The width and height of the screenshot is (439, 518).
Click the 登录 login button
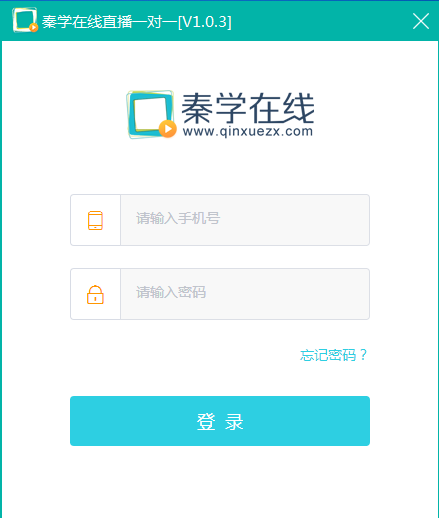click(x=220, y=421)
